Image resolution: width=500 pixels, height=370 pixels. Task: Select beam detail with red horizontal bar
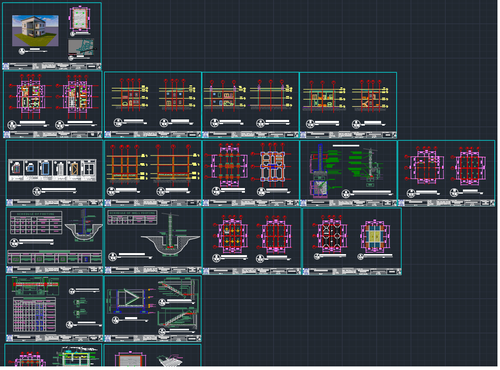click(x=35, y=286)
